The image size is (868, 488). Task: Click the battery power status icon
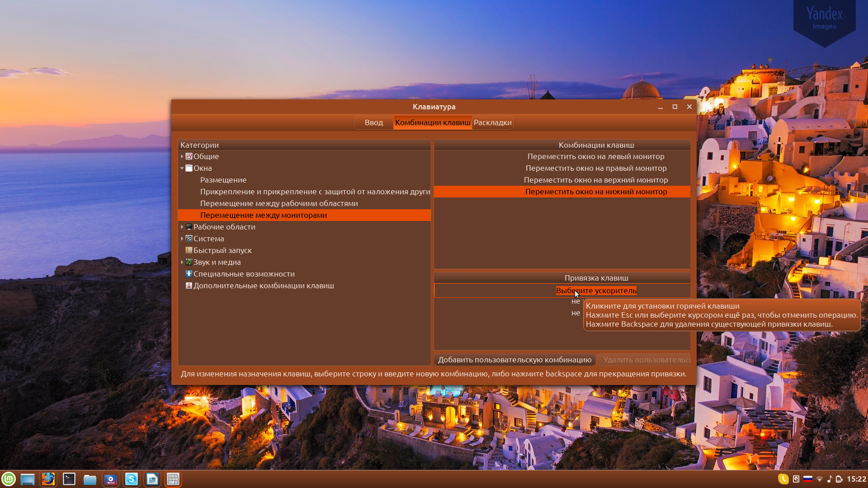tap(839, 479)
